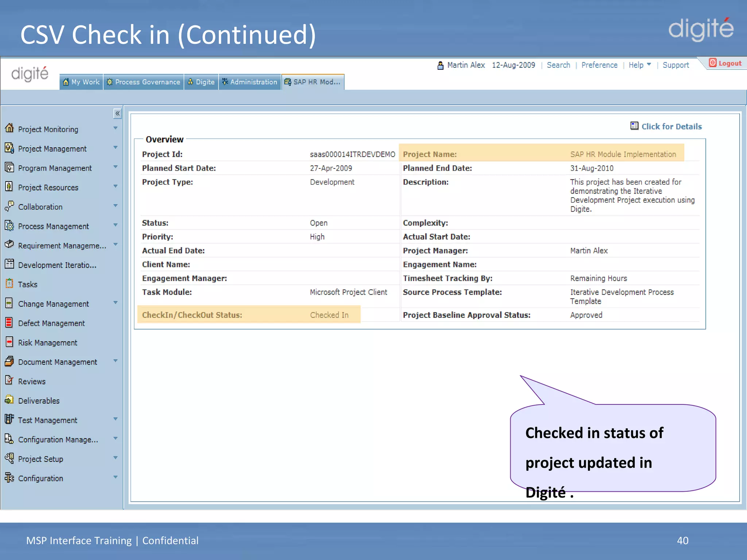Click the Document Management icon
The image size is (747, 560).
point(9,361)
